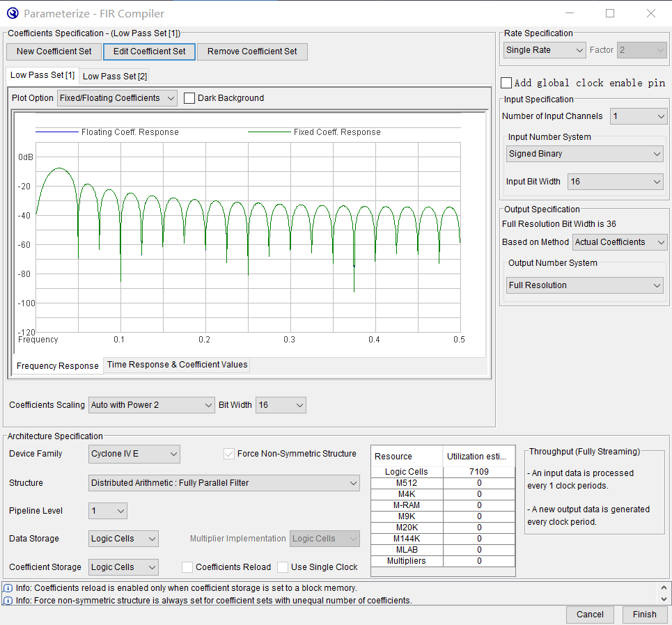The width and height of the screenshot is (672, 625).
Task: Click the M-RAM resource row label
Action: click(407, 505)
